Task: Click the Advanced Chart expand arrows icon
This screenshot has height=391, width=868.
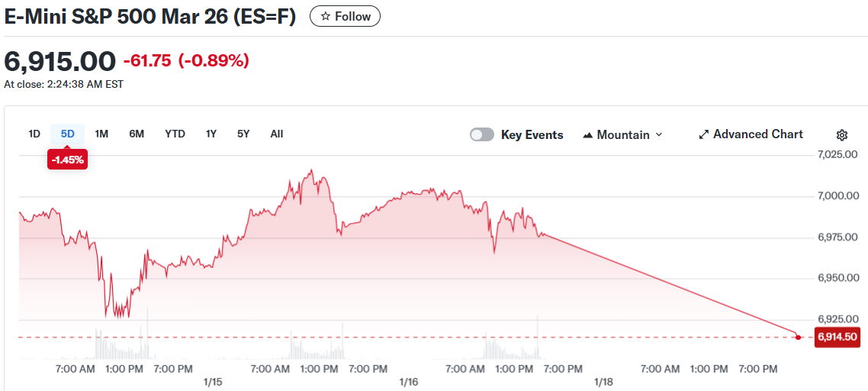Action: 704,134
